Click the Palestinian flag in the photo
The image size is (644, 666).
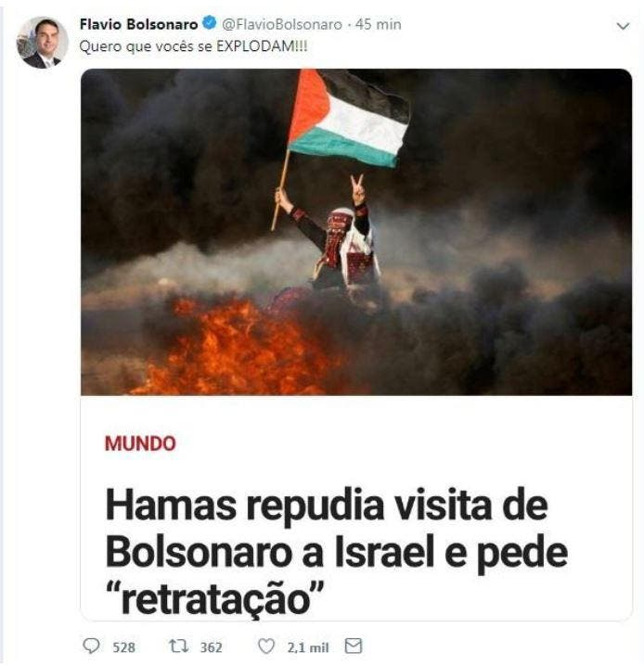(x=349, y=118)
